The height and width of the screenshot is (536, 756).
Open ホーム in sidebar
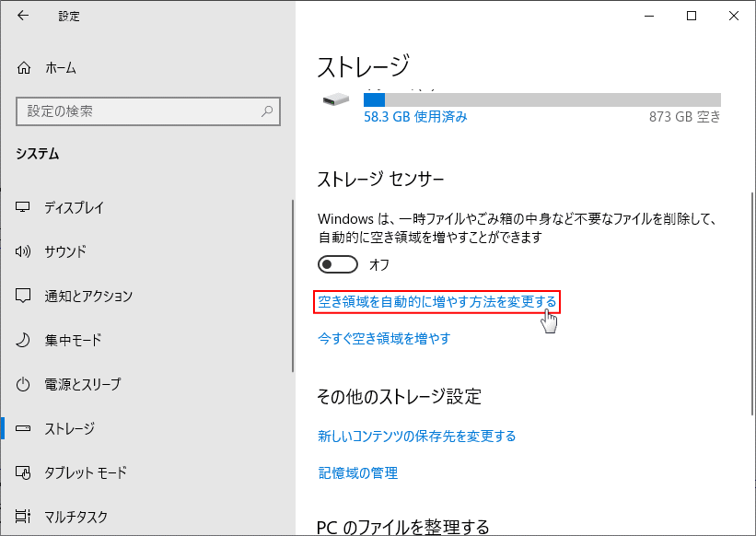coord(60,68)
